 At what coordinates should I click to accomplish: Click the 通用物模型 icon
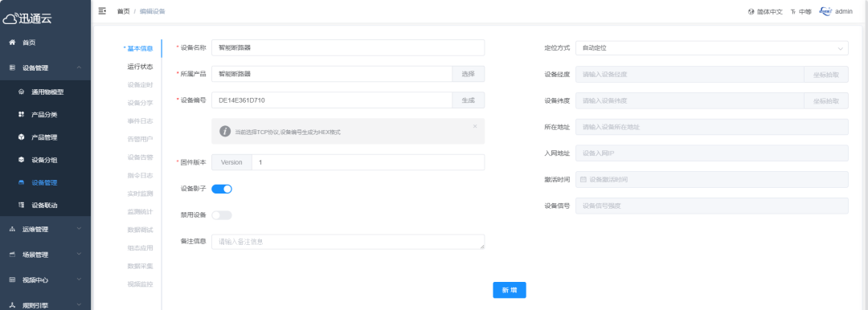21,92
